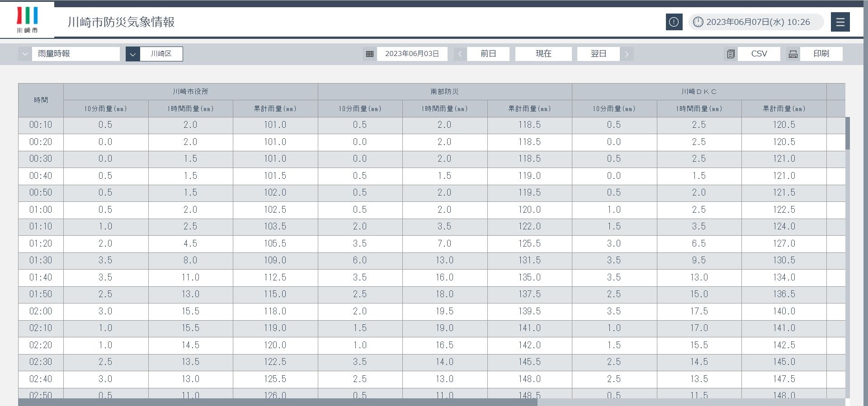Click the clock icon beside the date
868x406 pixels.
[698, 22]
